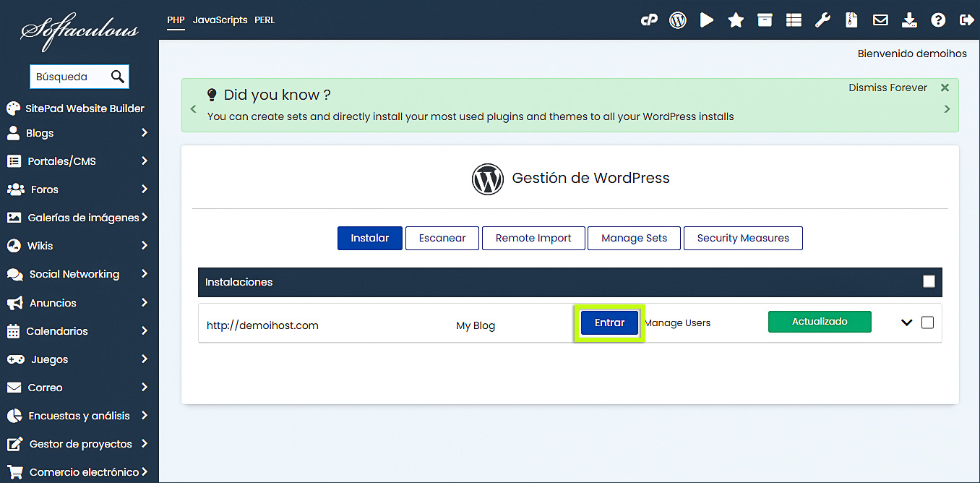Switch to the PERL tab
The image size is (980, 483).
click(x=265, y=20)
